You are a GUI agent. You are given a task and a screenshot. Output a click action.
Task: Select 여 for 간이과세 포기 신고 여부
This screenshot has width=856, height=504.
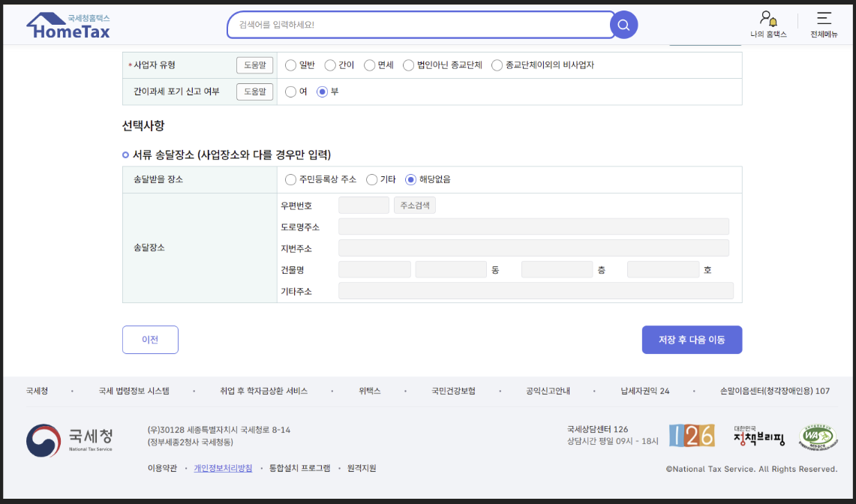[x=290, y=91]
